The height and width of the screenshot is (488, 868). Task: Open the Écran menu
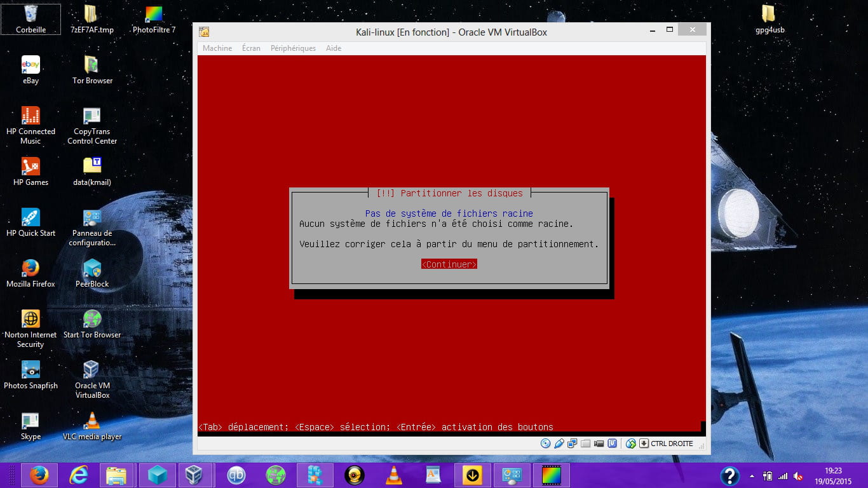[251, 48]
